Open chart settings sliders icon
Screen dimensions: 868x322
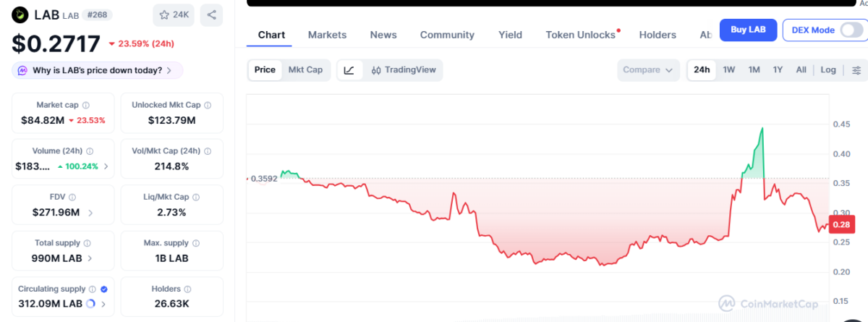[856, 70]
